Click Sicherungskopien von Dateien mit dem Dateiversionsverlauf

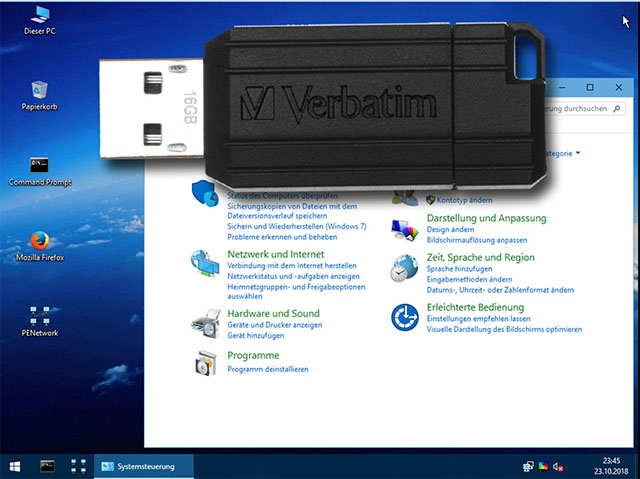(292, 211)
